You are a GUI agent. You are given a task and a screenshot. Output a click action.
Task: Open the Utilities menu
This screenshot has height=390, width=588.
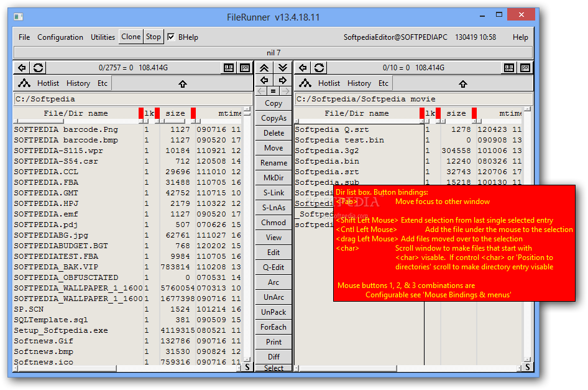pos(103,37)
